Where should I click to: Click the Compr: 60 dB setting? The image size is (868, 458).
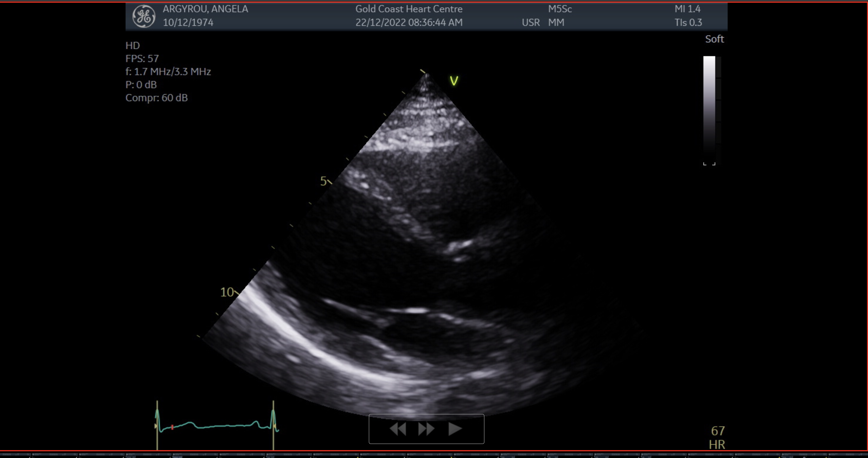click(x=156, y=98)
